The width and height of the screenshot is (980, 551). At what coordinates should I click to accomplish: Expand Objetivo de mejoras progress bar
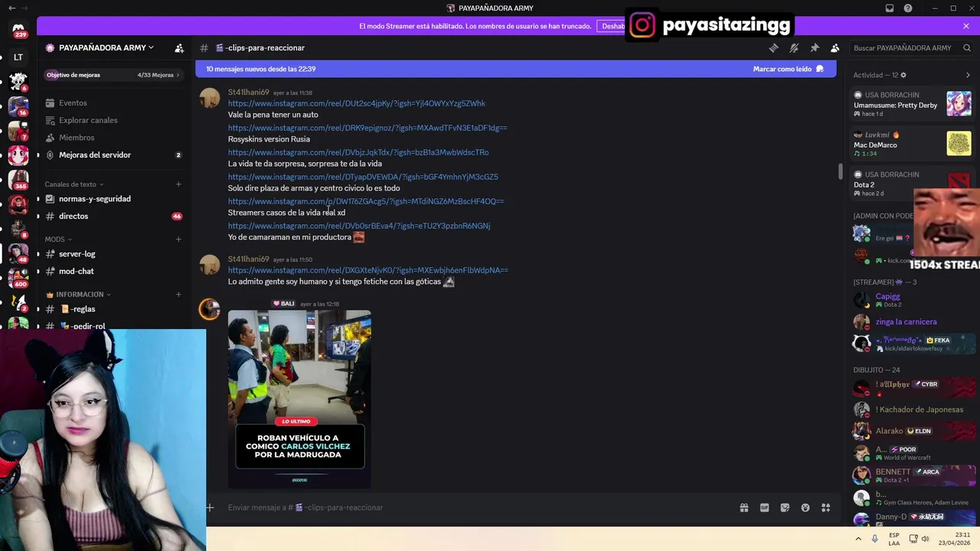pos(113,75)
